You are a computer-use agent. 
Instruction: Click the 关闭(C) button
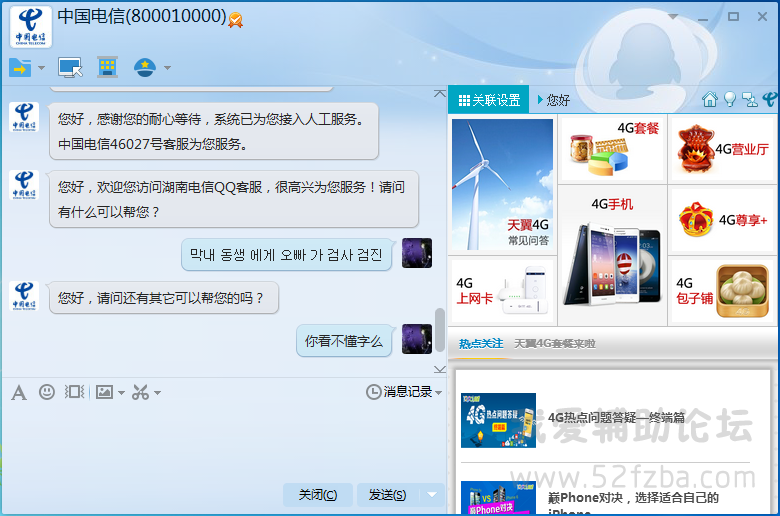(318, 495)
